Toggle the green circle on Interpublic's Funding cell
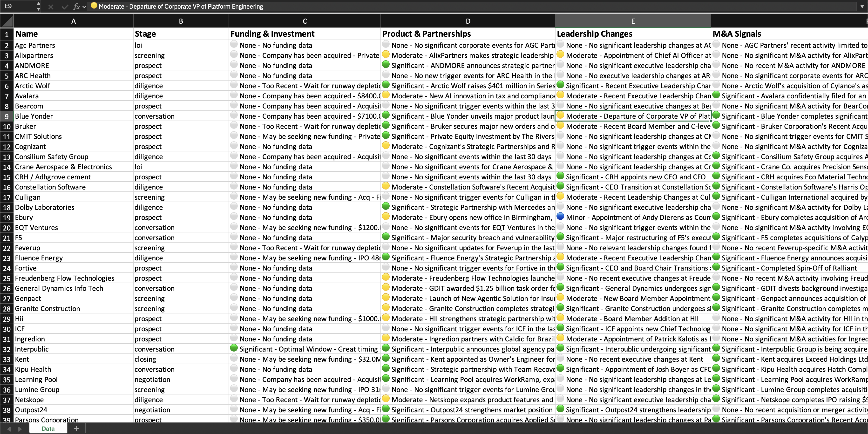Viewport: 868px width, 434px height. pos(234,348)
